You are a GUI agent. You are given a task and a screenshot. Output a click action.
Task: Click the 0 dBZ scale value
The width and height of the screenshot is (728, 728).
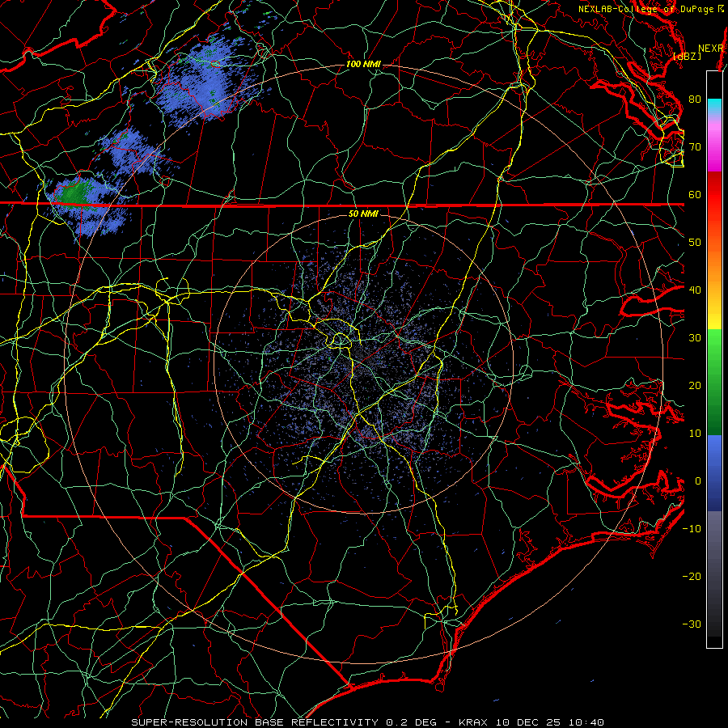coord(698,481)
